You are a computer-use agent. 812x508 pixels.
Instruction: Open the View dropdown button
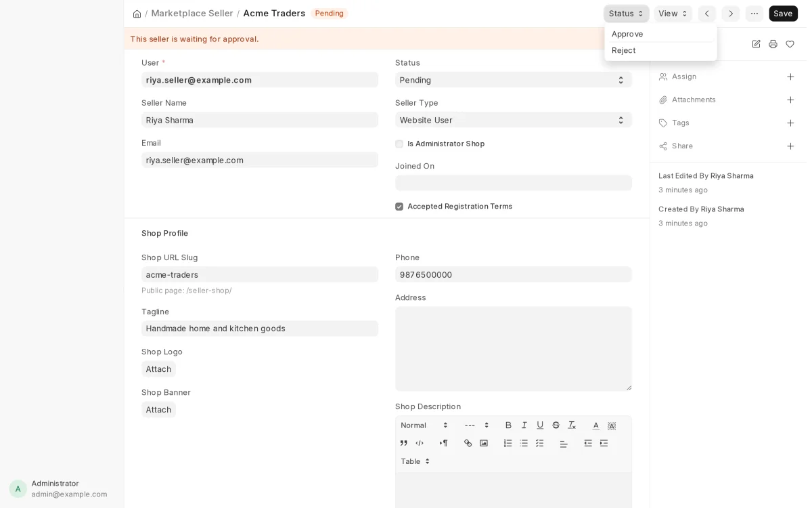(x=673, y=14)
